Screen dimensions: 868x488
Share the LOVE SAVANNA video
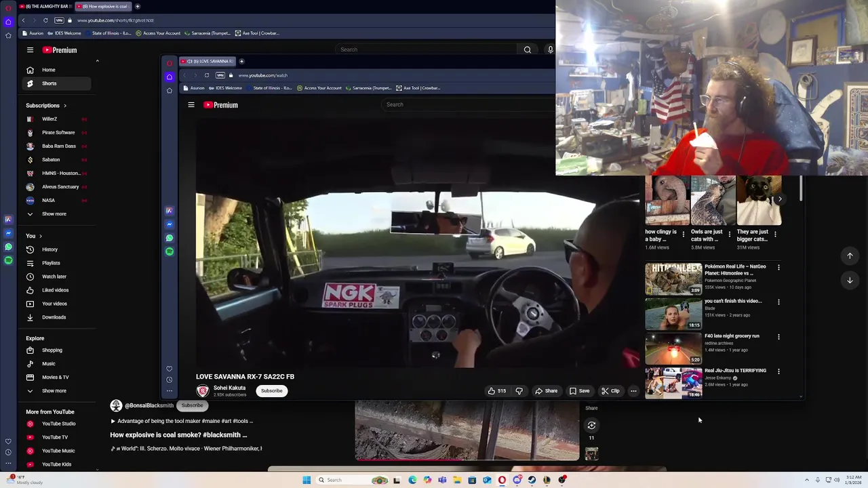547,391
